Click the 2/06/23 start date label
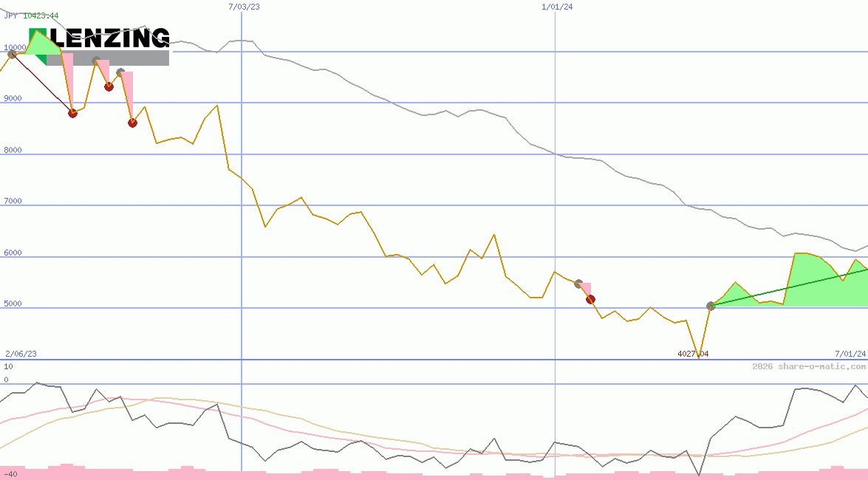Image resolution: width=868 pixels, height=480 pixels. (x=21, y=354)
